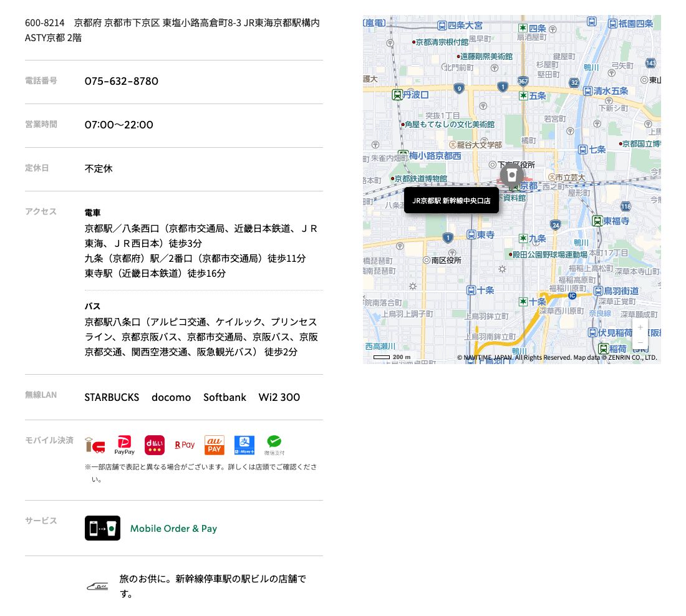Image resolution: width=686 pixels, height=616 pixels.
Task: Click the 角屋もてなしの文化美術館 landmark
Action: tap(448, 124)
